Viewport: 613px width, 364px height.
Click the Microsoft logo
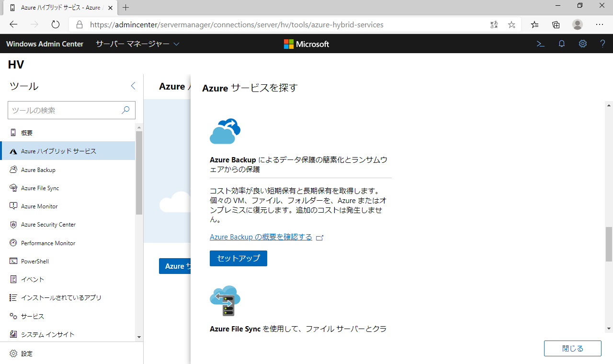[306, 44]
